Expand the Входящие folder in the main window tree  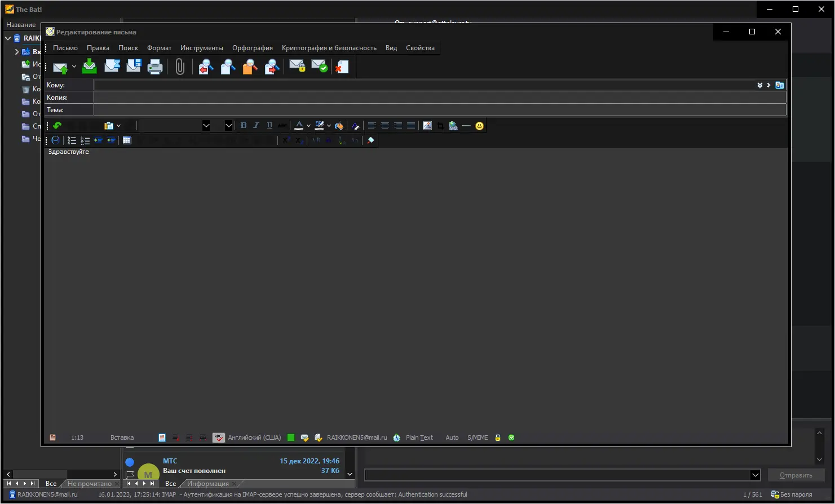17,52
